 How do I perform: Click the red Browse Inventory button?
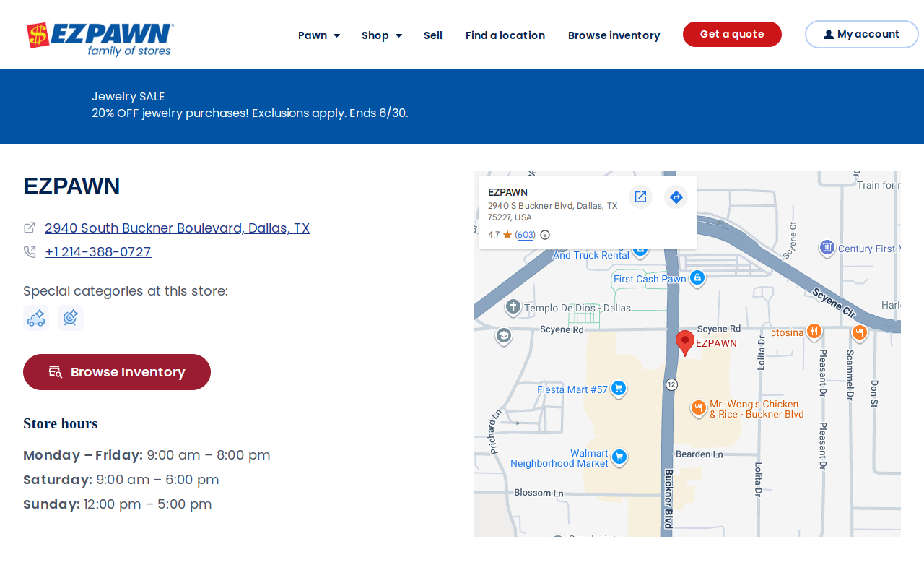(x=117, y=372)
